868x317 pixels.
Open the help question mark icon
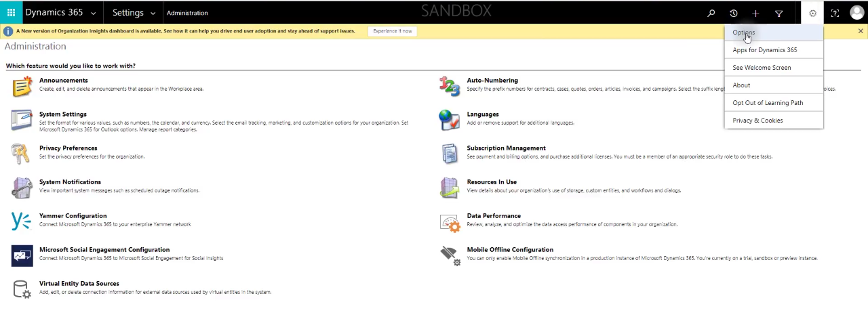tap(835, 13)
